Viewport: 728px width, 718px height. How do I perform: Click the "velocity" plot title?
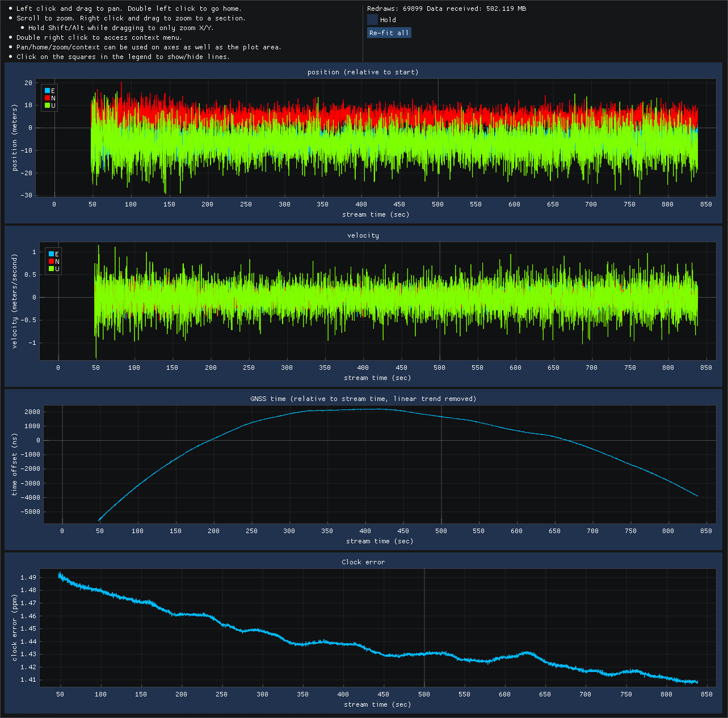pos(363,235)
